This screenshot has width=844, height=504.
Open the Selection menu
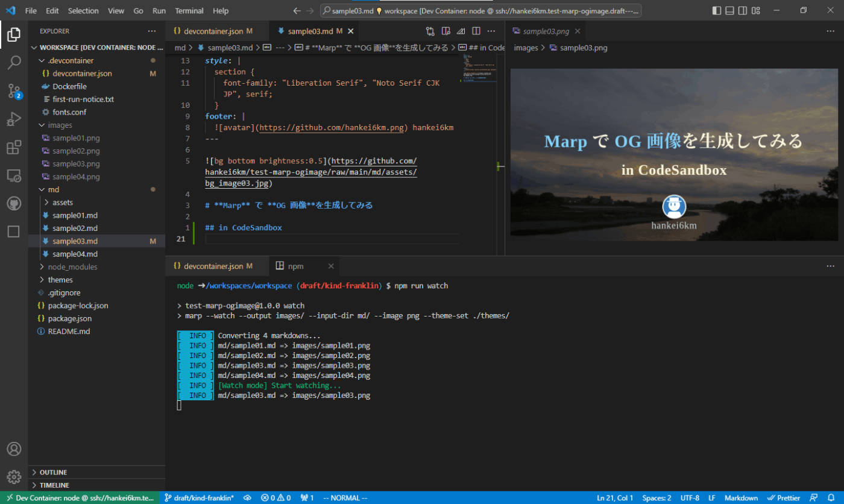point(83,11)
